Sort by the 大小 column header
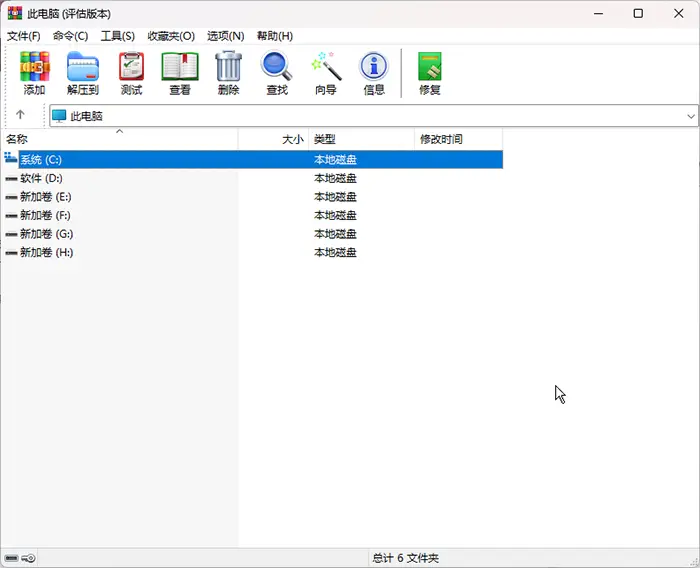 point(273,139)
